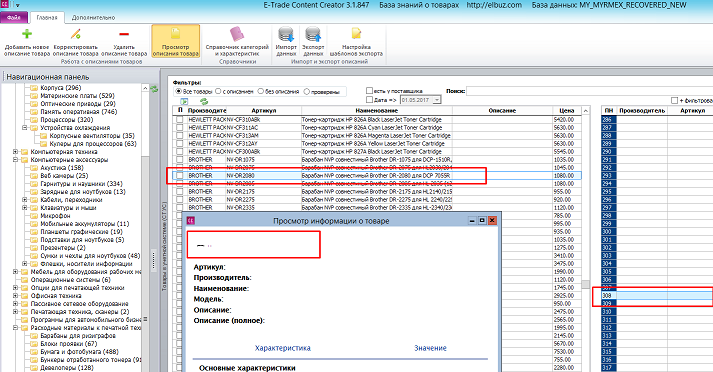
Task: Sort by the 'Наименование' column header
Action: pos(377,111)
